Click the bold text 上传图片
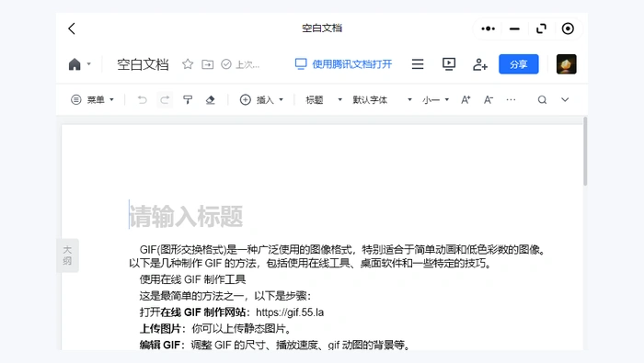The width and height of the screenshot is (644, 363). (x=160, y=329)
